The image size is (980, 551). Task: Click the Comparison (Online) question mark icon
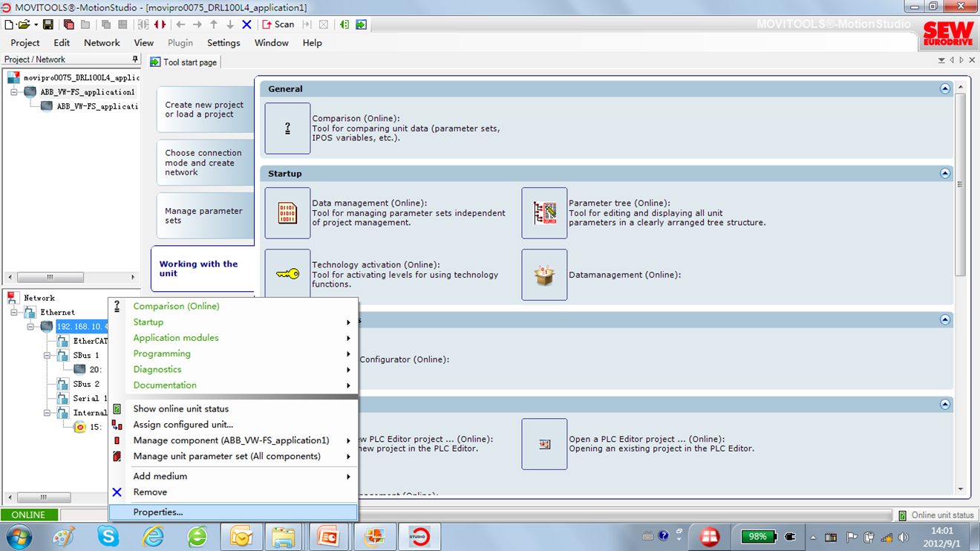pos(287,128)
